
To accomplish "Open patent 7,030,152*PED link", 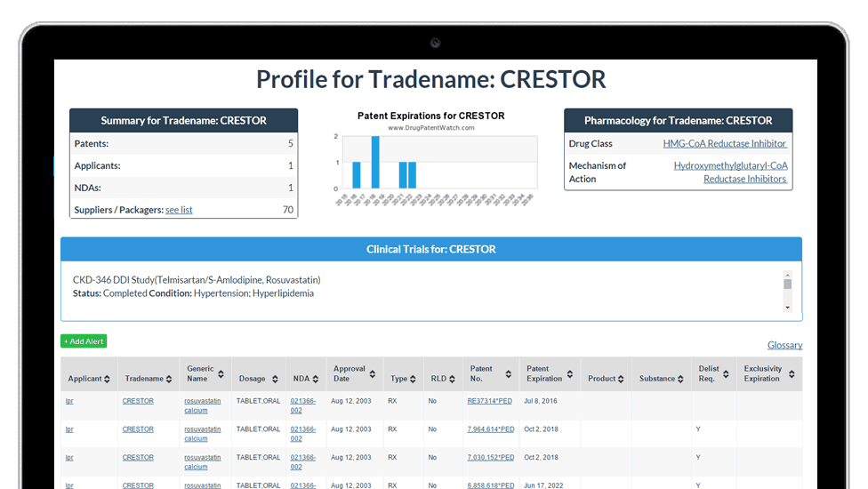I will click(x=490, y=458).
